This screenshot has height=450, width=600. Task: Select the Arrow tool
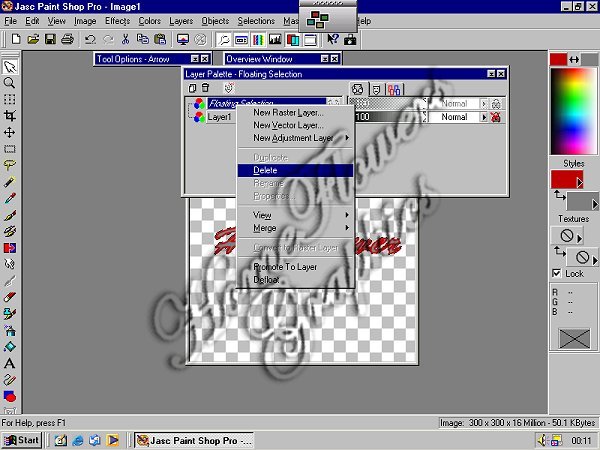click(x=10, y=67)
